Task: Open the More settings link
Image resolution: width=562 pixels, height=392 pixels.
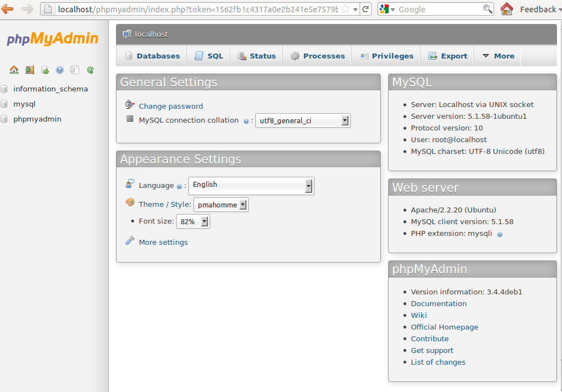Action: pos(163,242)
